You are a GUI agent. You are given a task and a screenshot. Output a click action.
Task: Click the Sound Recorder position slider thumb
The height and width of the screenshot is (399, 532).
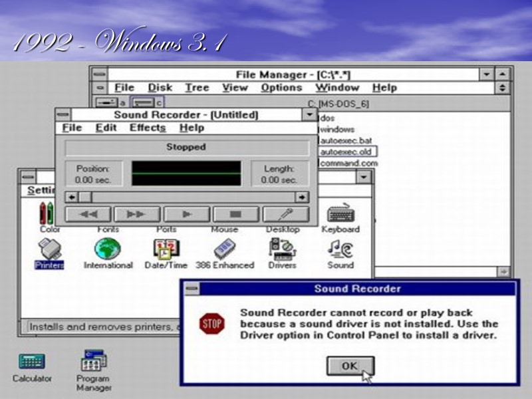point(85,197)
